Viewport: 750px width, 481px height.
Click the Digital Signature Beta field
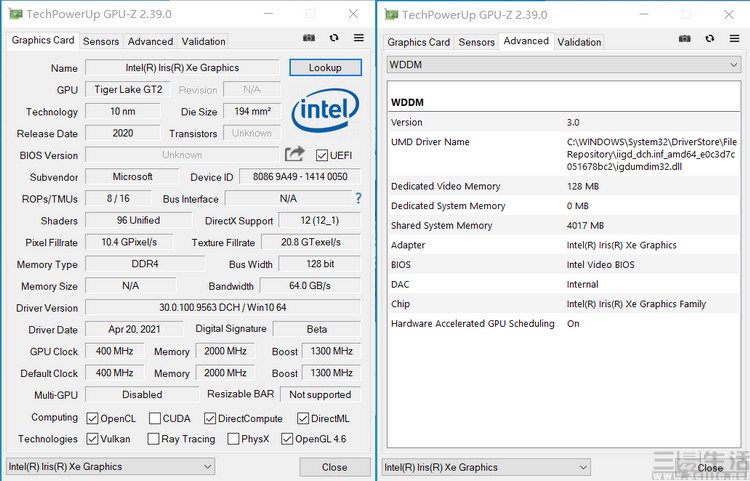pyautogui.click(x=317, y=329)
